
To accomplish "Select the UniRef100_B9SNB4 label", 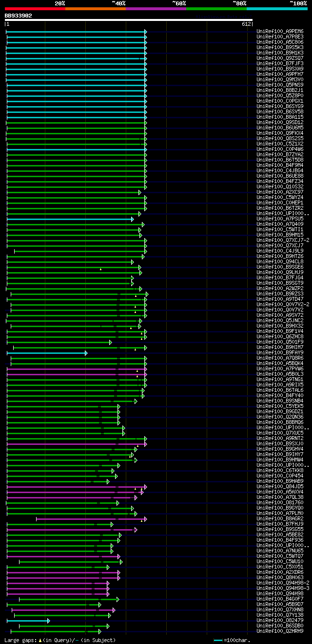I will [280, 401].
